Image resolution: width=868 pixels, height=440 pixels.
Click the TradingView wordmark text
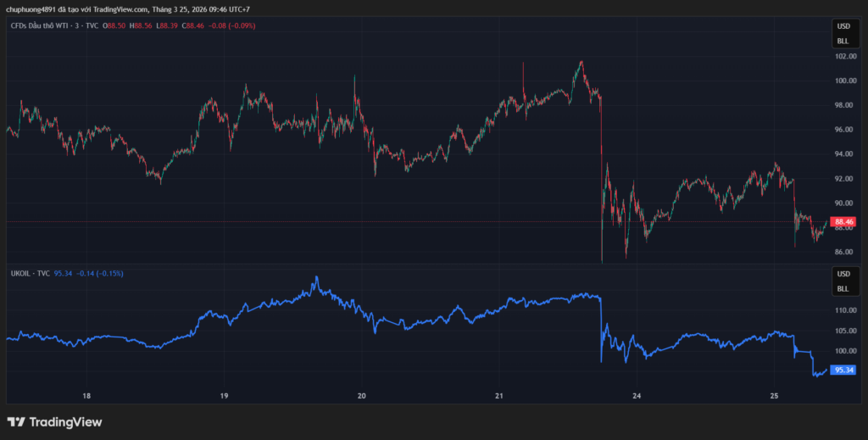click(65, 421)
